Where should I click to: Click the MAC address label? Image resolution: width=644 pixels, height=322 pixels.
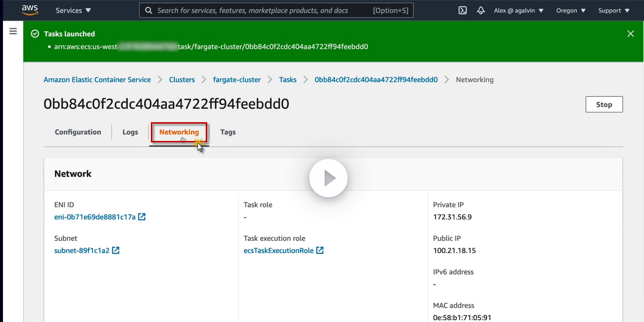click(454, 305)
